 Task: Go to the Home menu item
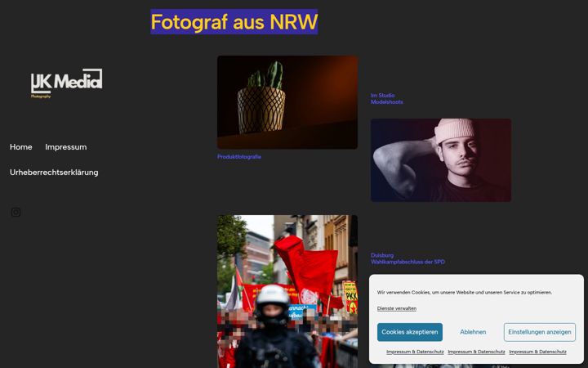21,147
